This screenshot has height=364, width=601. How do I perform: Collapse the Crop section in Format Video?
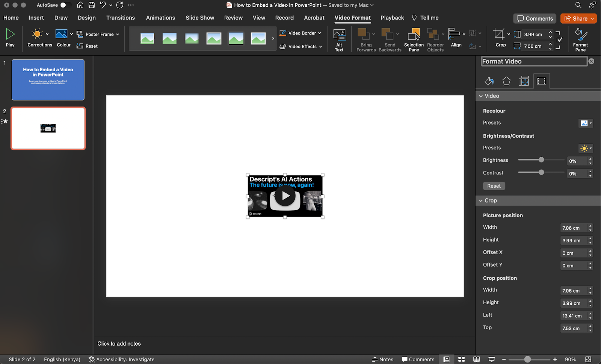click(x=481, y=200)
